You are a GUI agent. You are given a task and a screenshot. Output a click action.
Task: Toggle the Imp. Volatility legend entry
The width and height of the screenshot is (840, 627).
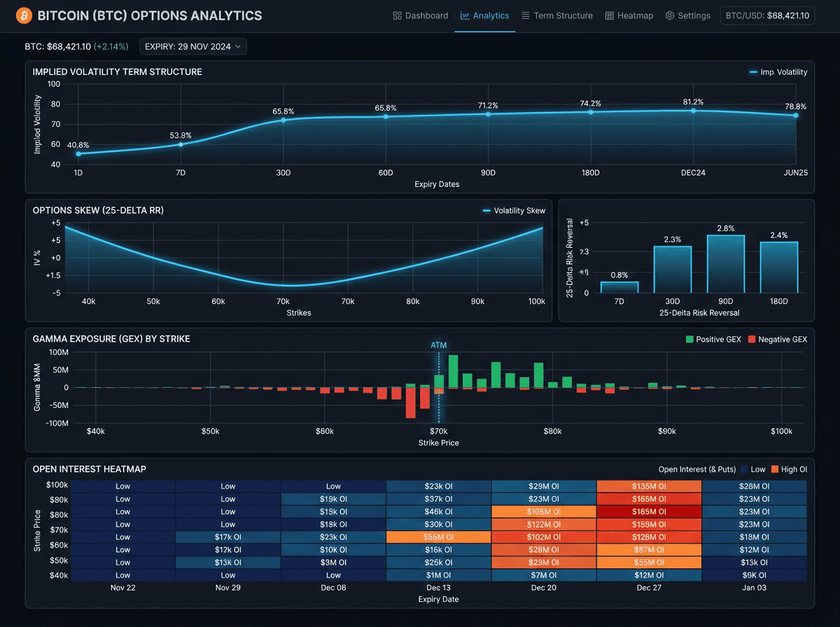(778, 72)
